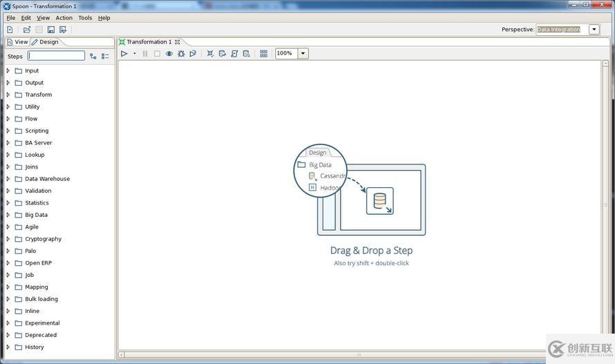Show execution results pane icon
Image resolution: width=615 pixels, height=364 pixels.
263,53
